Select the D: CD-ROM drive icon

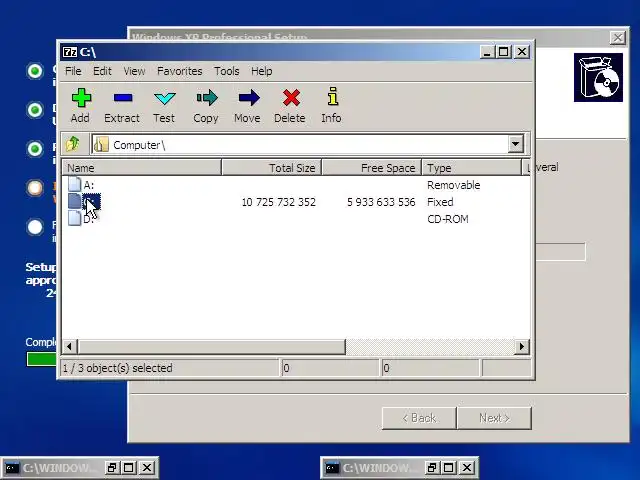(74, 218)
